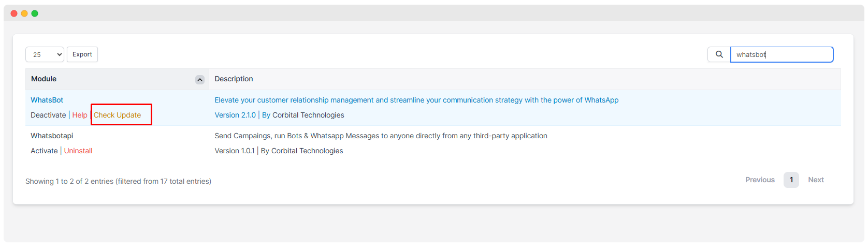Go to the Next page
Viewport: 868px width, 247px height.
(816, 180)
